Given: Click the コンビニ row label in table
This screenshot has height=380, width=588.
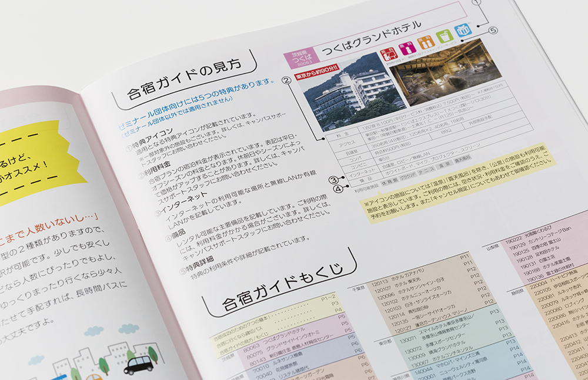Looking at the screenshot, I should click(359, 166).
